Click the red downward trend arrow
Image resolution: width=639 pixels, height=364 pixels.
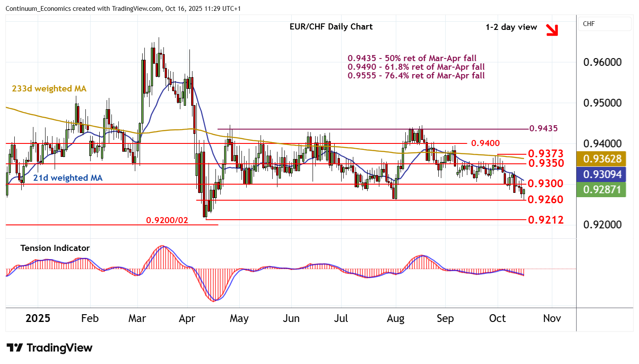pyautogui.click(x=551, y=29)
